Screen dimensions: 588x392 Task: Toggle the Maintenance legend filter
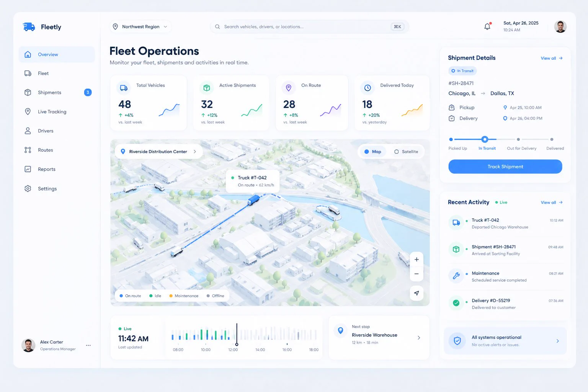click(184, 296)
